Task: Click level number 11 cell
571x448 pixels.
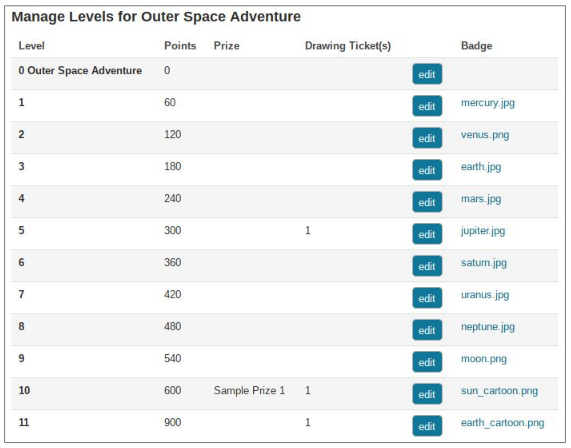Action: click(x=24, y=423)
